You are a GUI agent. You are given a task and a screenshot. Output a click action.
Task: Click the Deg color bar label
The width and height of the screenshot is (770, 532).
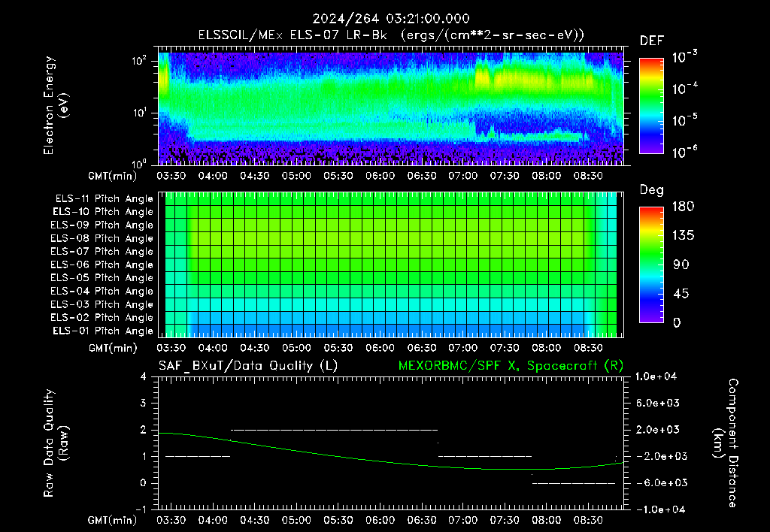point(651,190)
